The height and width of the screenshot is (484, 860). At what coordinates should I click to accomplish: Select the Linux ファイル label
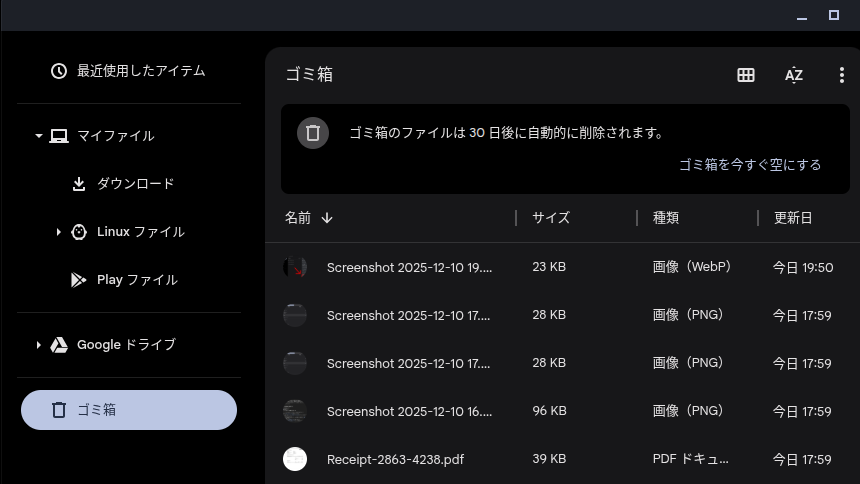[141, 232]
